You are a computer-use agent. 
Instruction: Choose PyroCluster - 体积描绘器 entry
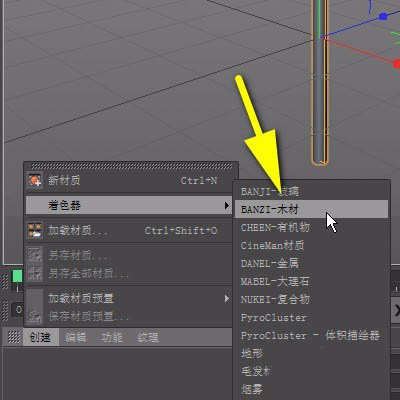(311, 335)
